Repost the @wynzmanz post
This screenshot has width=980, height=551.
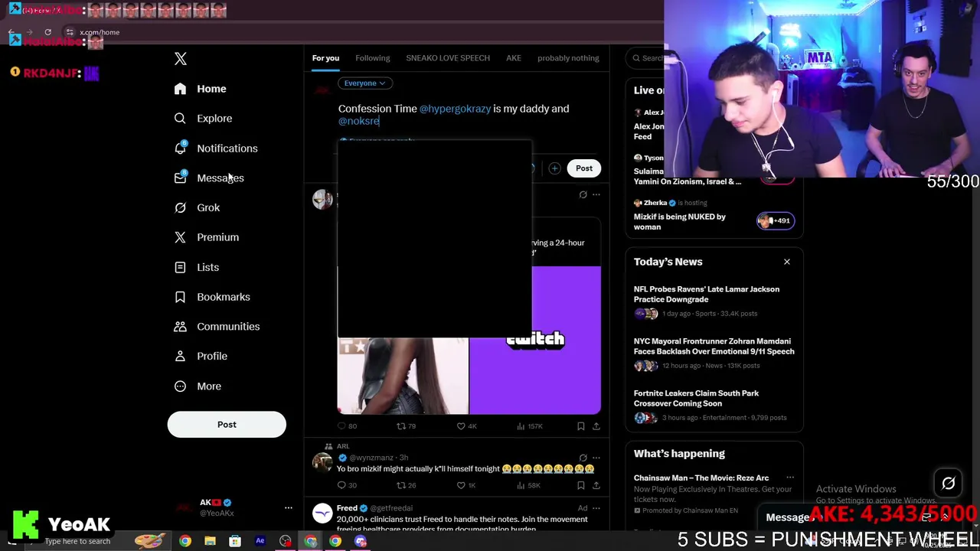click(x=406, y=485)
